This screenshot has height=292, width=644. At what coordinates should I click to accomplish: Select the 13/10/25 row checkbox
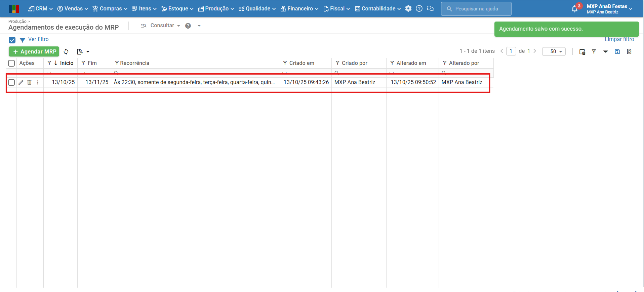11,82
